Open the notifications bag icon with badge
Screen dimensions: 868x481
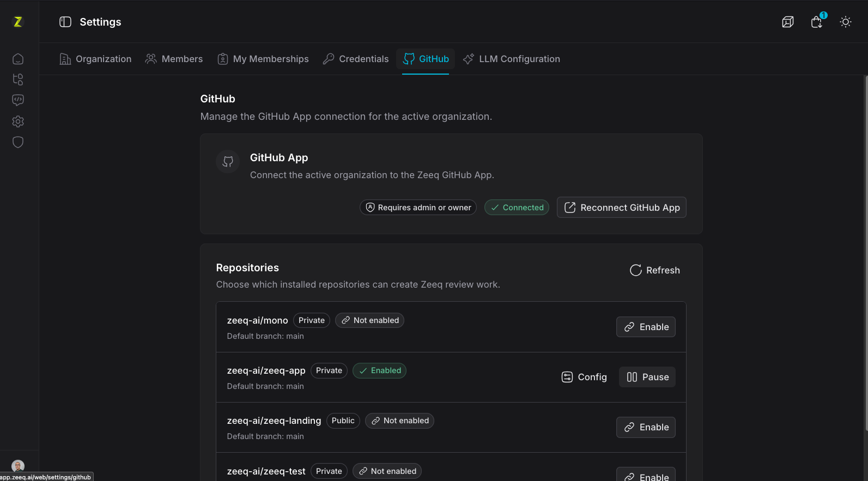pos(817,22)
